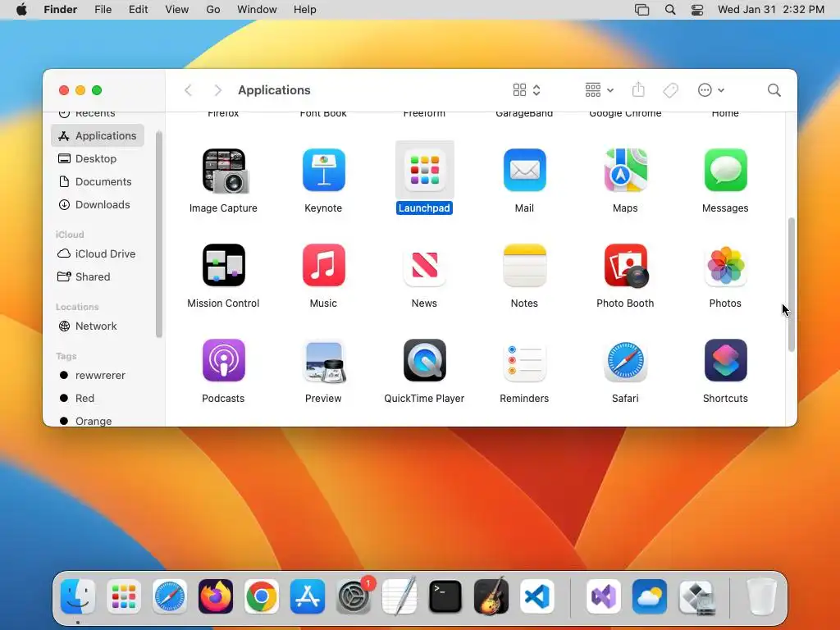
Task: Open GarageBand from the Dock
Action: coord(491,596)
